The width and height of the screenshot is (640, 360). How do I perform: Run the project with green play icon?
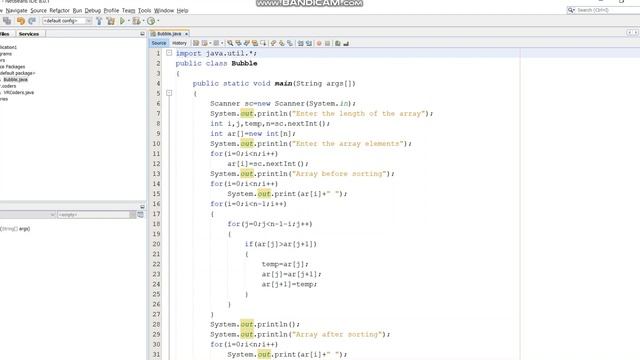[122, 21]
